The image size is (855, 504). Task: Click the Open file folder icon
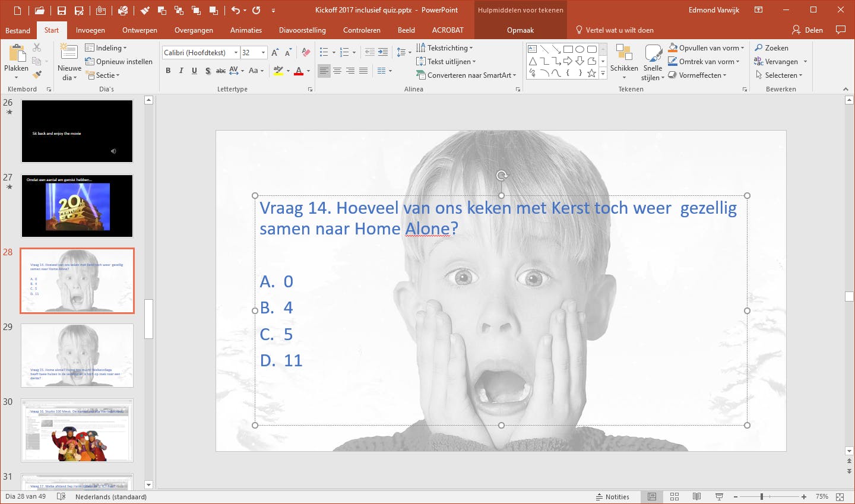tap(39, 11)
